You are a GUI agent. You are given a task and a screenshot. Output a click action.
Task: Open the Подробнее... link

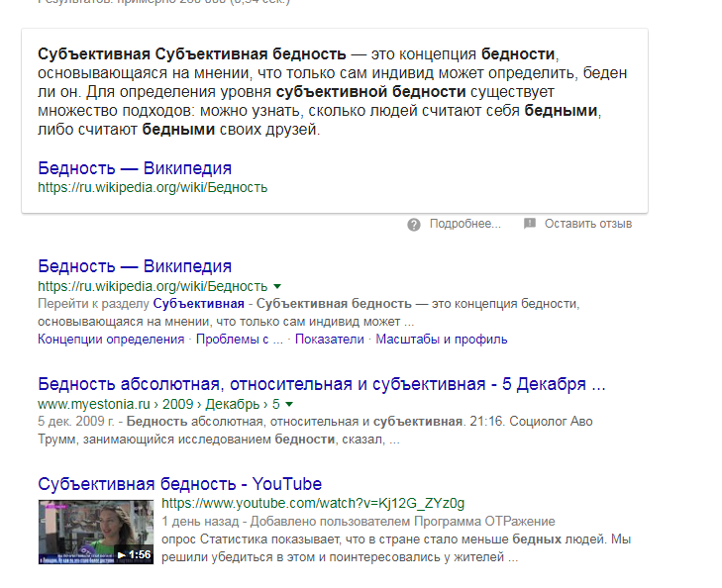465,224
